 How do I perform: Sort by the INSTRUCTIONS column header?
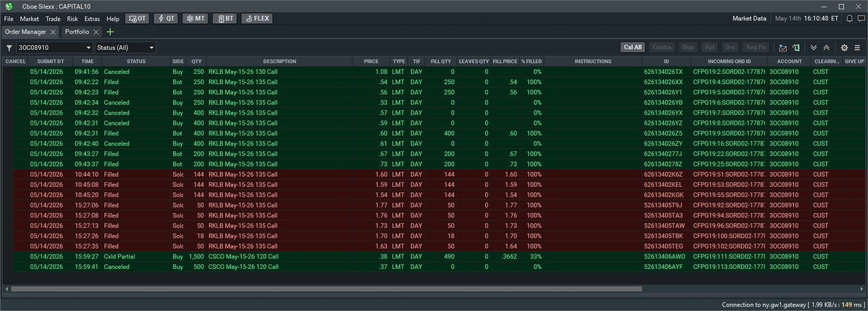point(593,62)
